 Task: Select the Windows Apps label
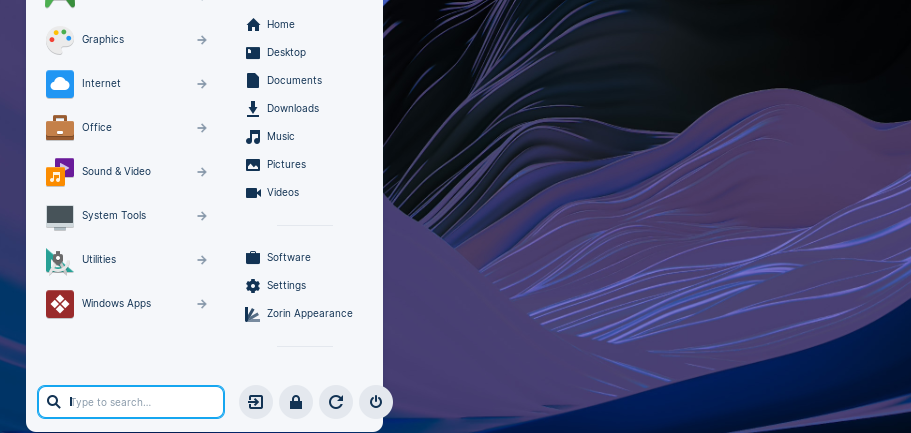click(116, 303)
